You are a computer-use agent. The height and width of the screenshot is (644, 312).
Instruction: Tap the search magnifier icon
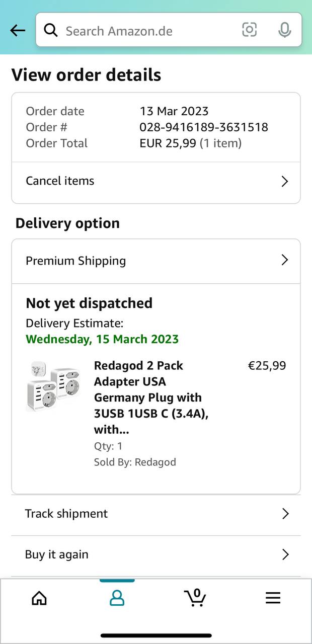click(51, 31)
